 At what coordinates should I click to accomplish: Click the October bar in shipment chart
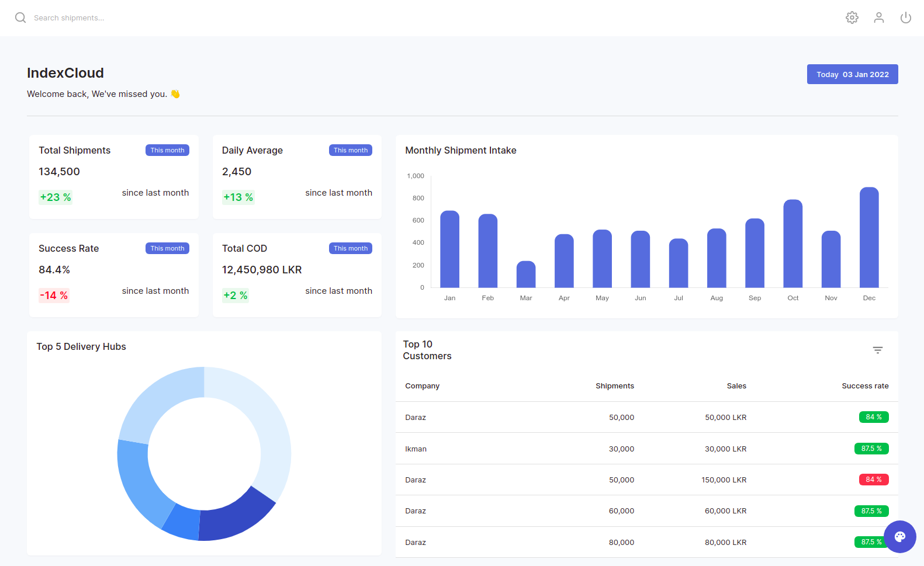(793, 244)
